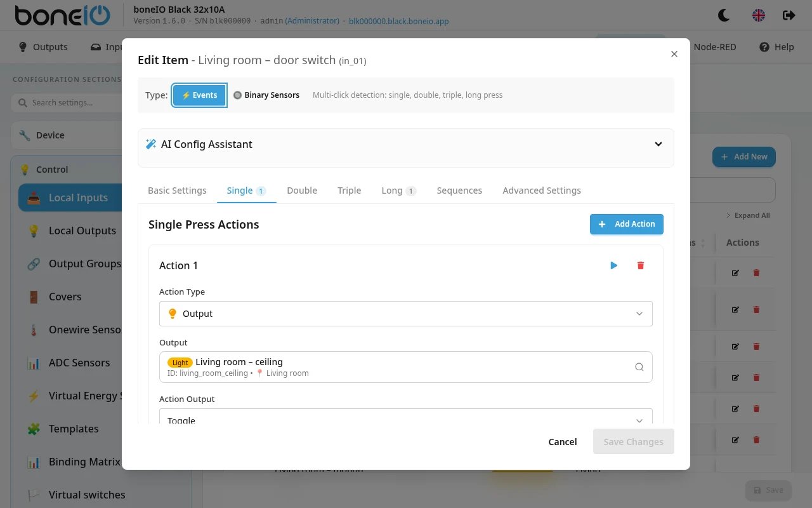
Task: Select the Binary Sensors type option
Action: 266,95
